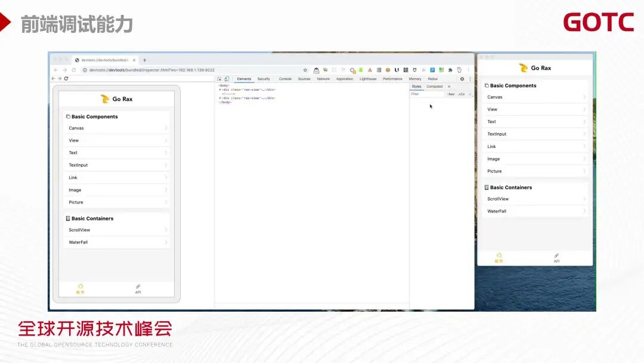
Task: Open ScrollView chevron in simulator window
Action: (x=584, y=199)
